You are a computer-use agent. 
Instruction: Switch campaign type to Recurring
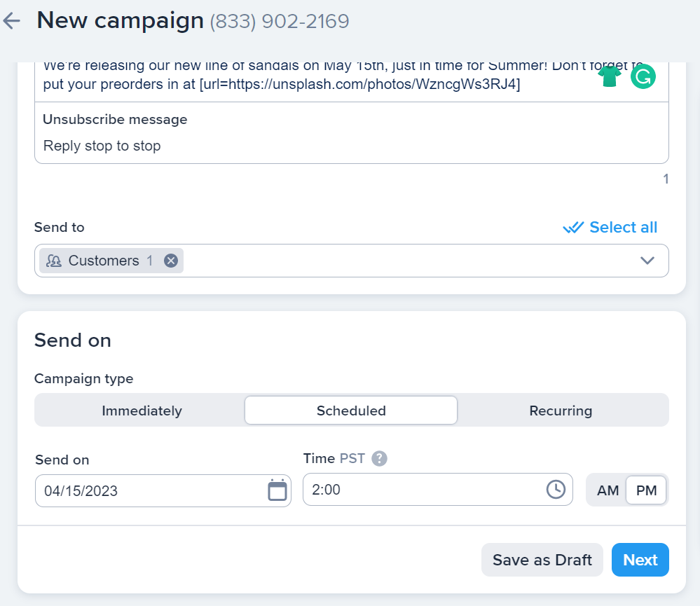(x=561, y=411)
